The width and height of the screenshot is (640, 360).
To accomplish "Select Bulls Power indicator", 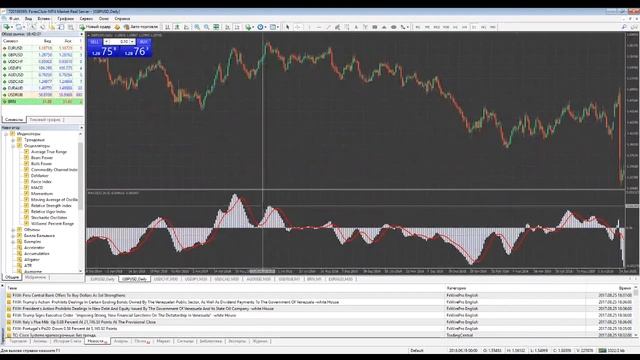I will point(41,164).
